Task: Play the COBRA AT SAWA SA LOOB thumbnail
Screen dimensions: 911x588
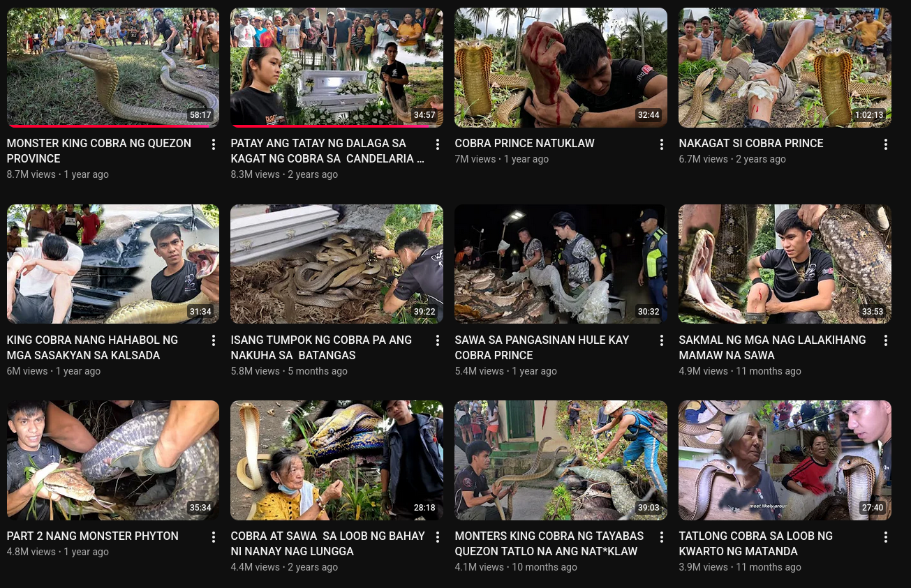Action: coord(337,460)
